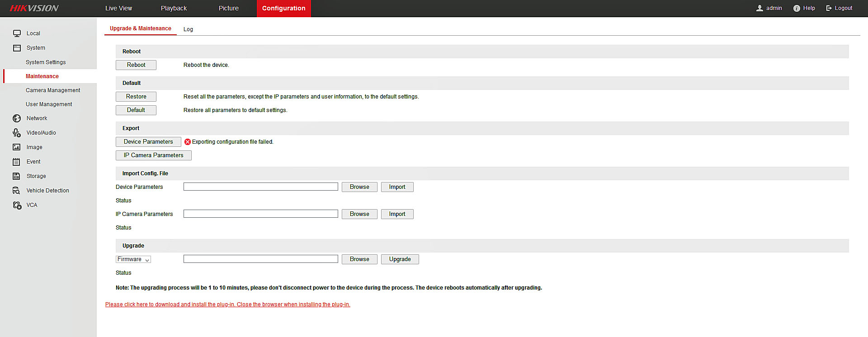The width and height of the screenshot is (868, 337).
Task: Click the Local monitor icon in sidebar
Action: (17, 33)
